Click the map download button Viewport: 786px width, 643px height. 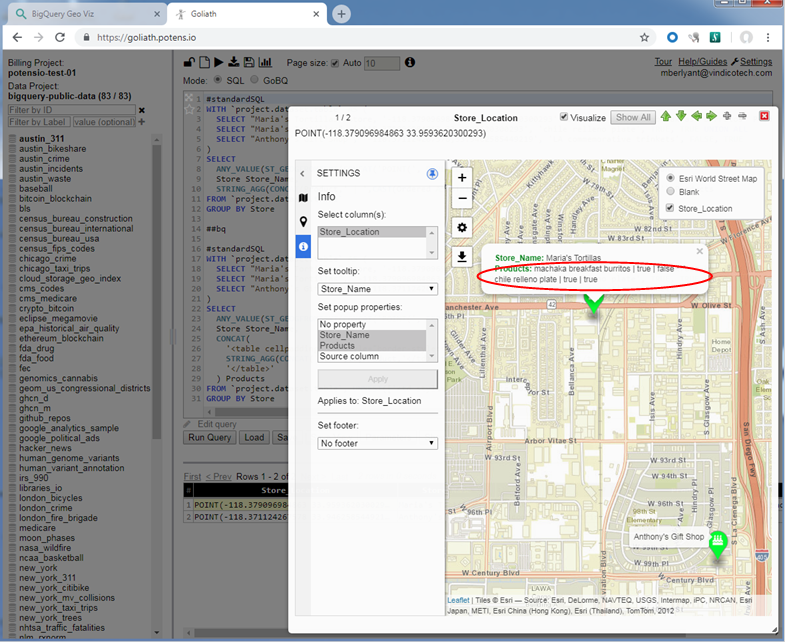[462, 257]
